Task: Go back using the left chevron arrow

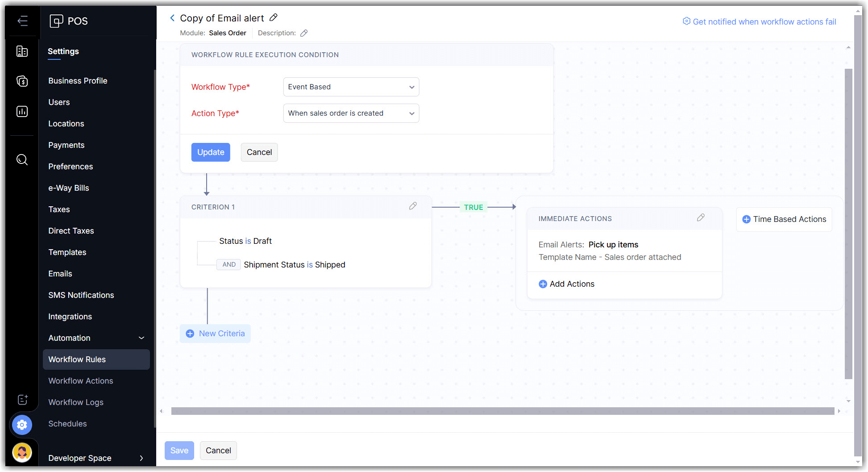Action: click(172, 18)
